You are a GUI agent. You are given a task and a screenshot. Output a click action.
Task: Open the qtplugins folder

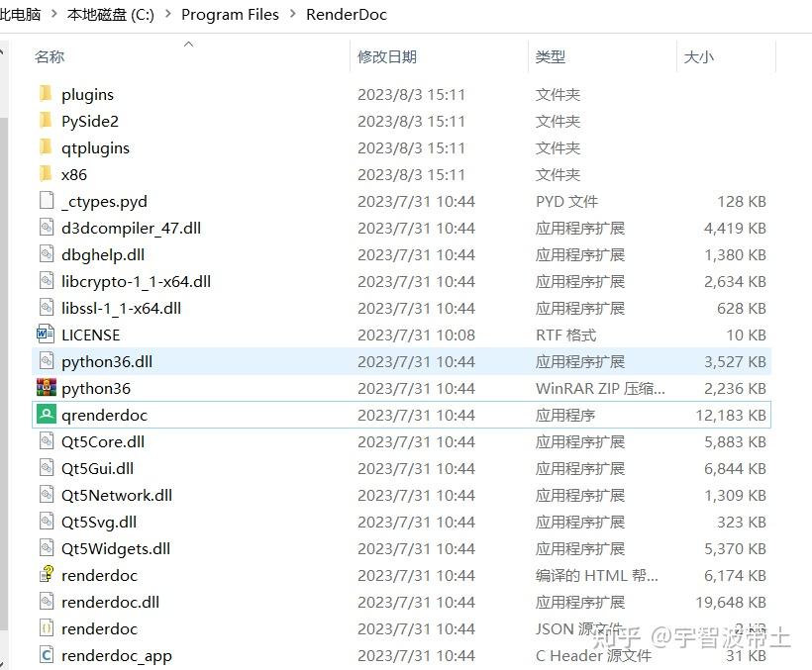click(x=94, y=147)
